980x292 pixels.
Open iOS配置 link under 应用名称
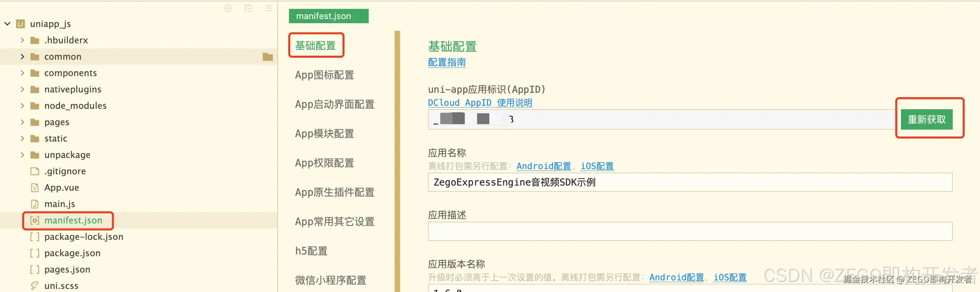597,166
